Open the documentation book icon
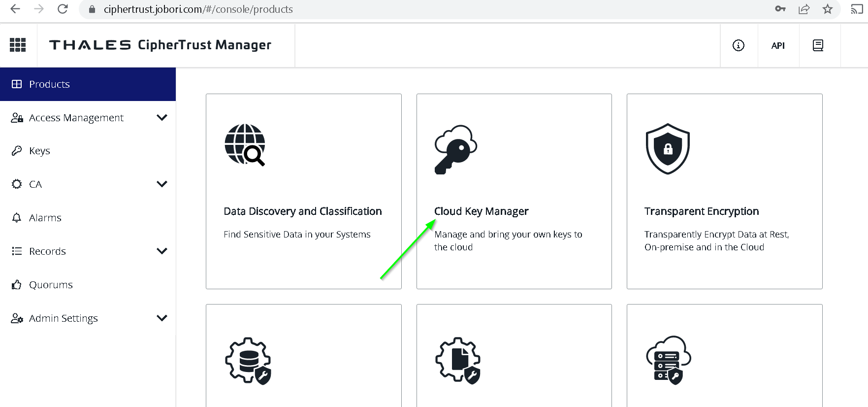This screenshot has height=407, width=868. 818,45
